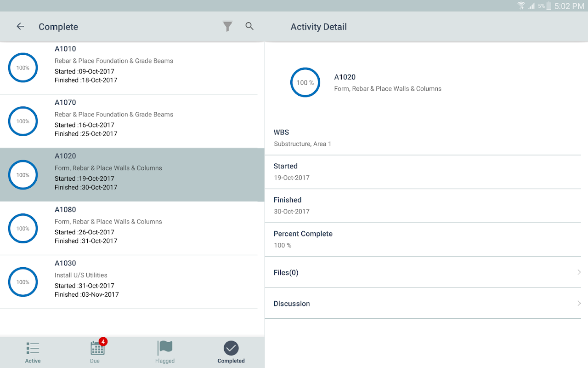
Task: Open activity A1080 list item
Action: click(129, 229)
